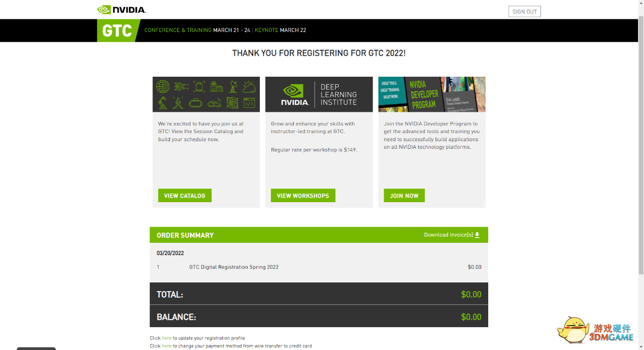The height and width of the screenshot is (350, 644).
Task: Click the VIEW WORKSHOPS button
Action: pyautogui.click(x=303, y=196)
